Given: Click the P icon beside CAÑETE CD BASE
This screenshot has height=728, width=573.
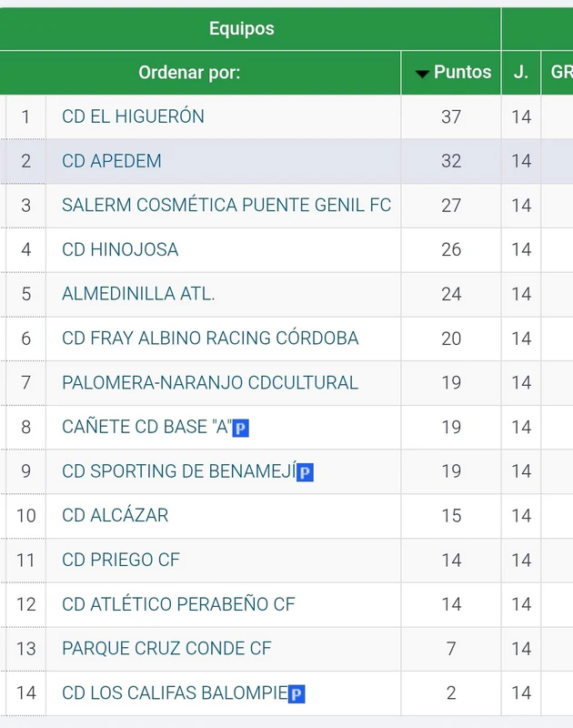Looking at the screenshot, I should pyautogui.click(x=241, y=428).
